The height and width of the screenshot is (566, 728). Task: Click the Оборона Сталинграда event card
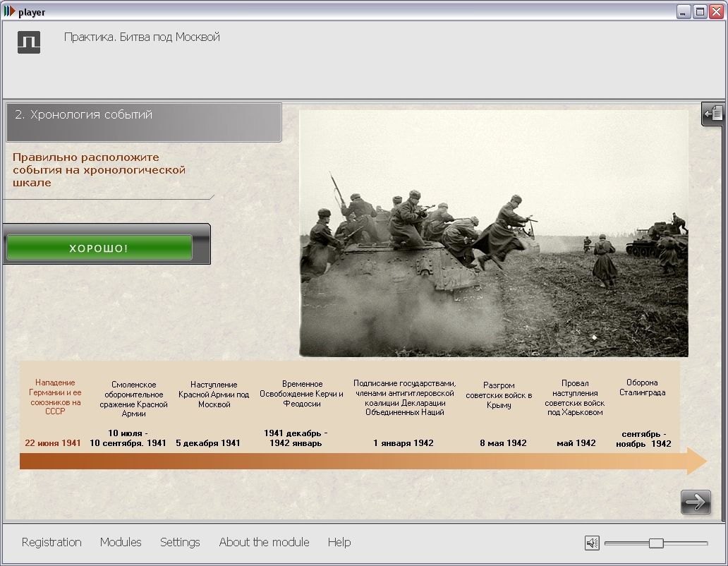coord(643,413)
